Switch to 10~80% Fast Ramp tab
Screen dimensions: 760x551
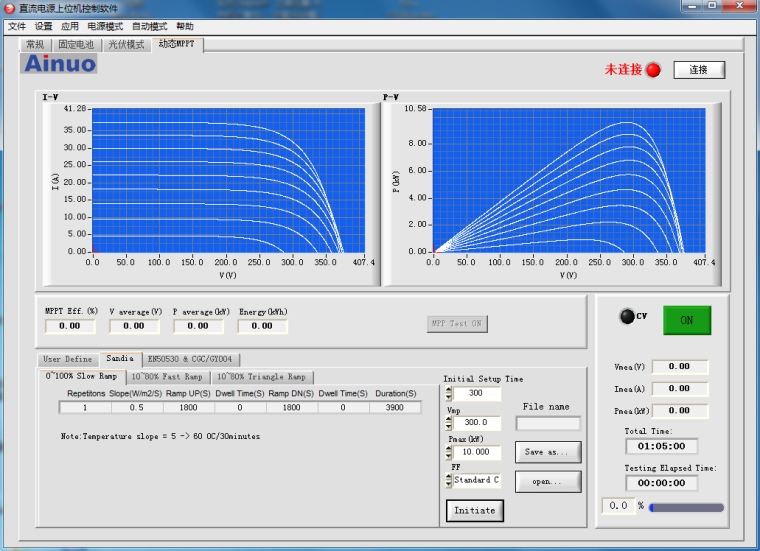(167, 377)
